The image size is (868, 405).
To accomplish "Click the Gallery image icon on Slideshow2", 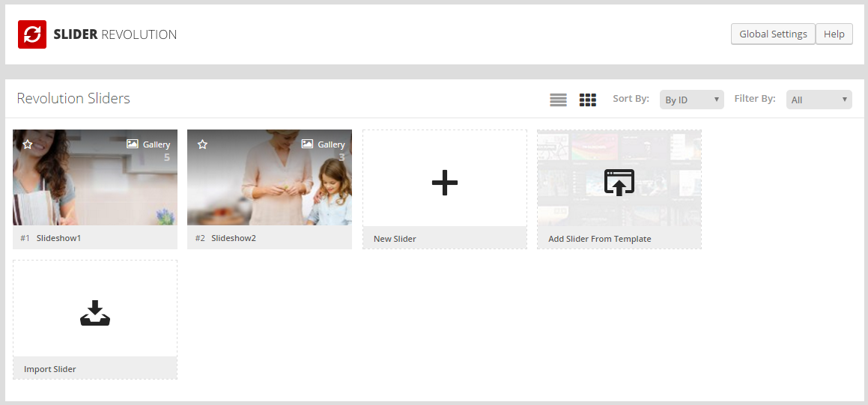I will pyautogui.click(x=307, y=144).
